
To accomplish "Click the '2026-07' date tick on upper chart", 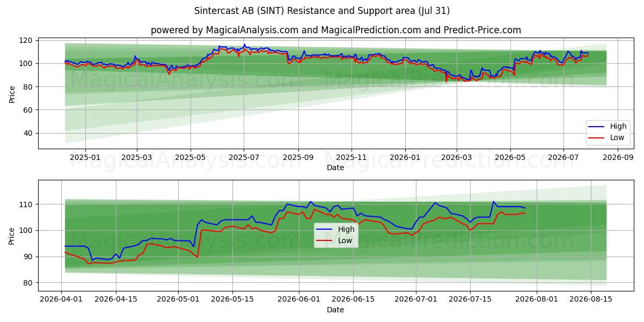I will click(563, 157).
